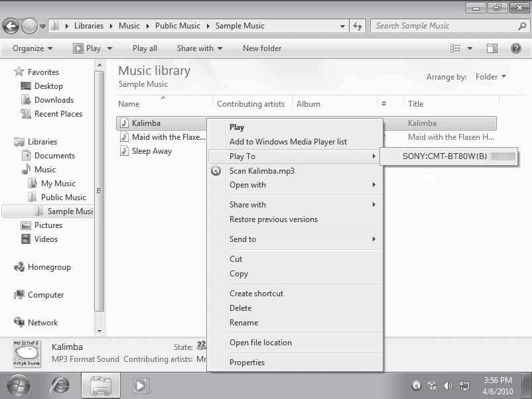Open Downloads in the navigation pane
The image size is (532, 399).
pos(47,99)
